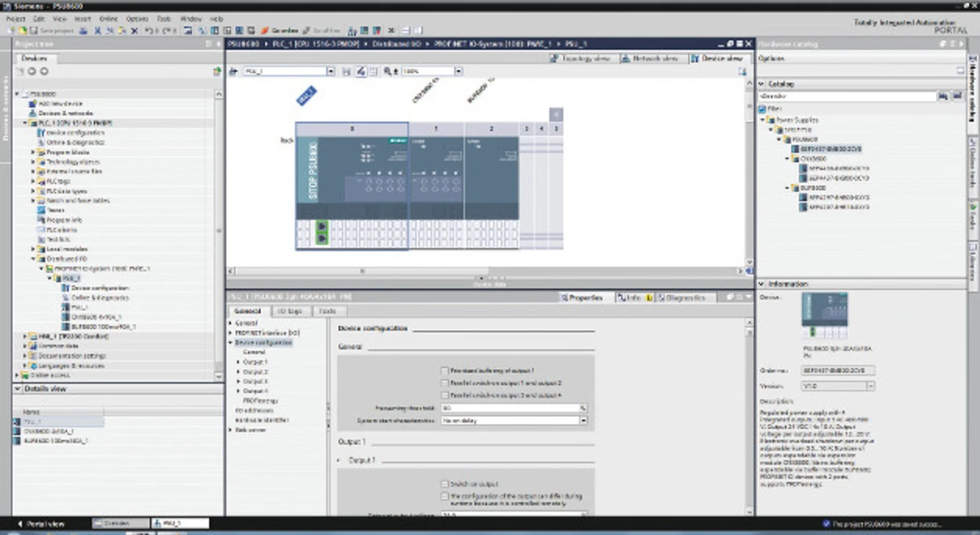Click the cut scissors icon in toolbar
Screen dimensions: 980x535
[x=98, y=31]
